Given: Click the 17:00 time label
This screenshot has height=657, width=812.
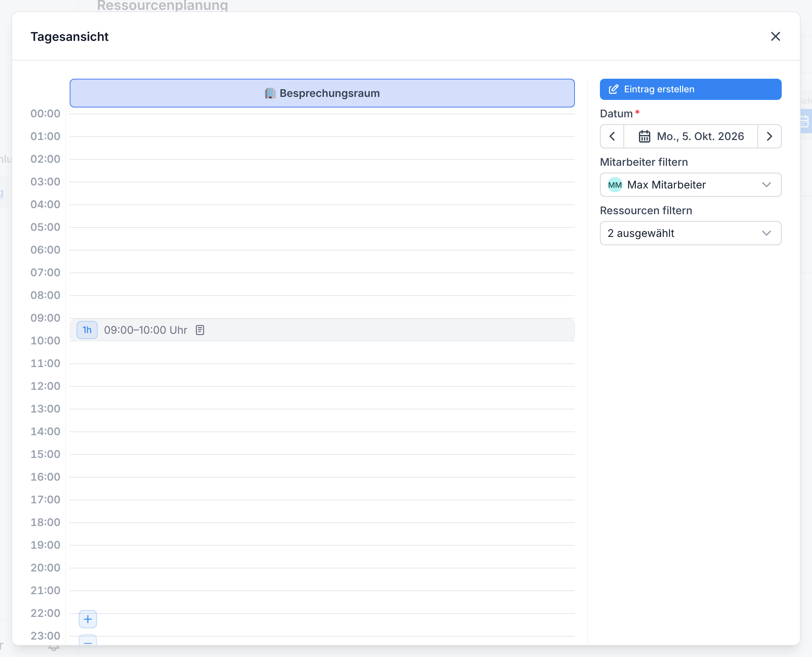Looking at the screenshot, I should (x=45, y=500).
